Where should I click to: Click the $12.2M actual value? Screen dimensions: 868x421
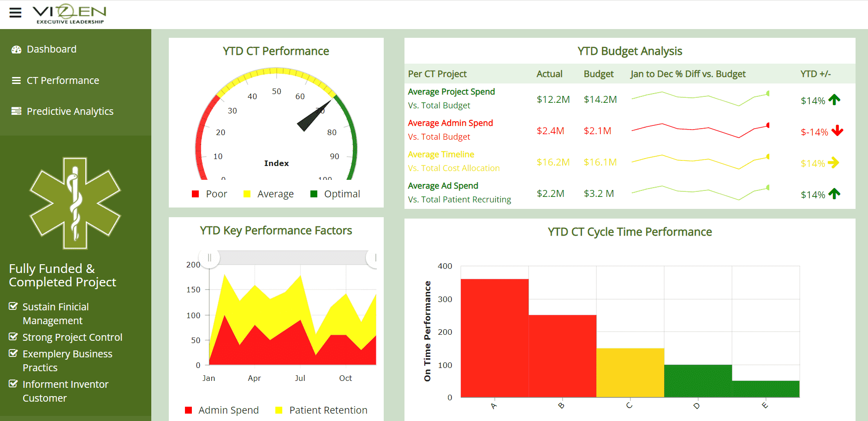click(553, 100)
